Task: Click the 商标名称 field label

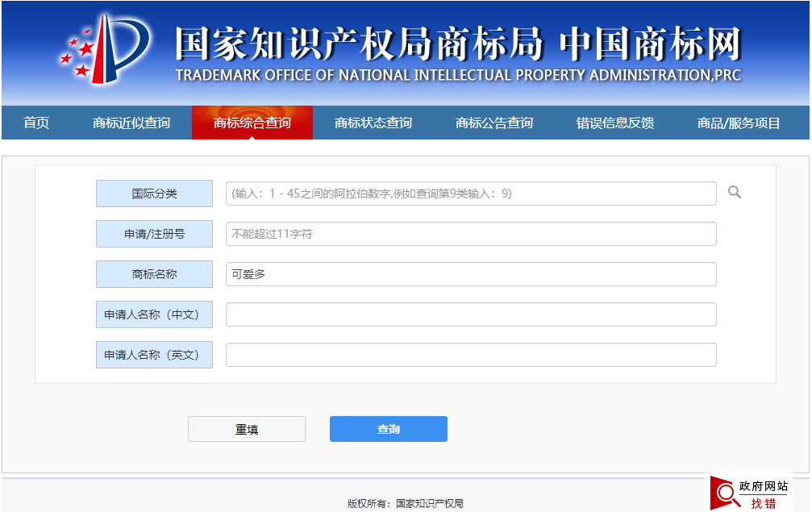Action: click(x=153, y=274)
